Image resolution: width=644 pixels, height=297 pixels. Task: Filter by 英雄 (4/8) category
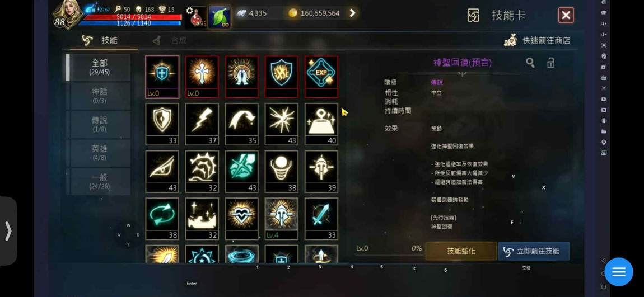[99, 153]
